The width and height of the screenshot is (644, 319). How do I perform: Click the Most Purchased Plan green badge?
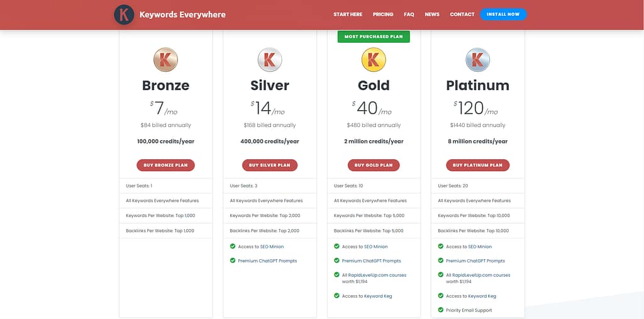pos(374,36)
